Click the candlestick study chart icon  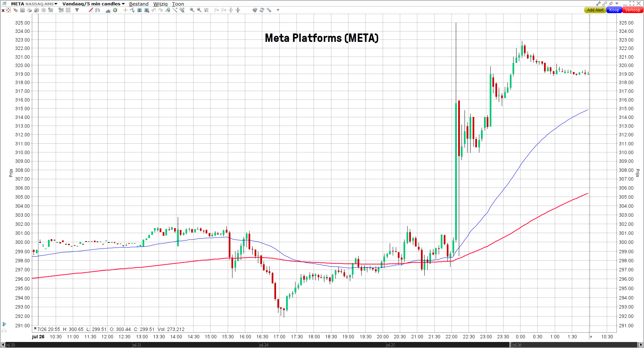click(x=168, y=10)
